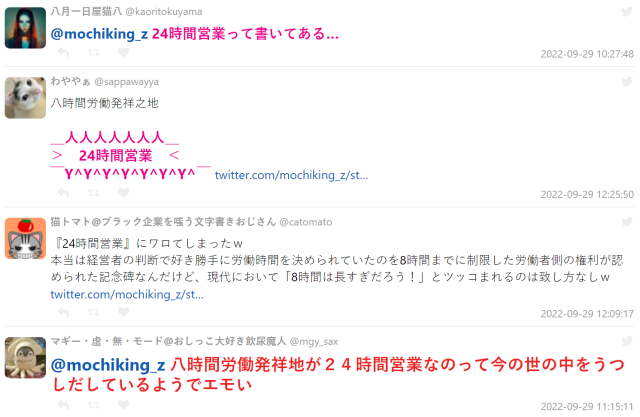Image resolution: width=640 pixels, height=417 pixels.
Task: Click the Twitter bird icon on sappawayya's tweet
Action: [627, 82]
